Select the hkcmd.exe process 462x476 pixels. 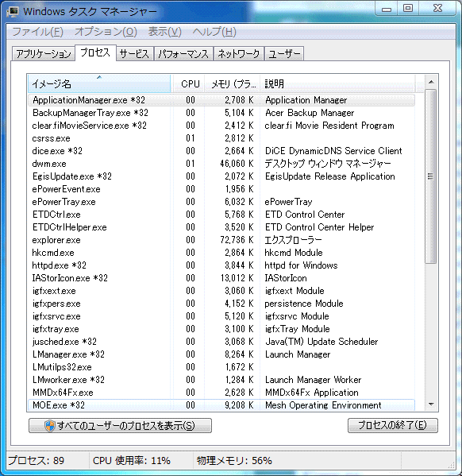(221, 253)
